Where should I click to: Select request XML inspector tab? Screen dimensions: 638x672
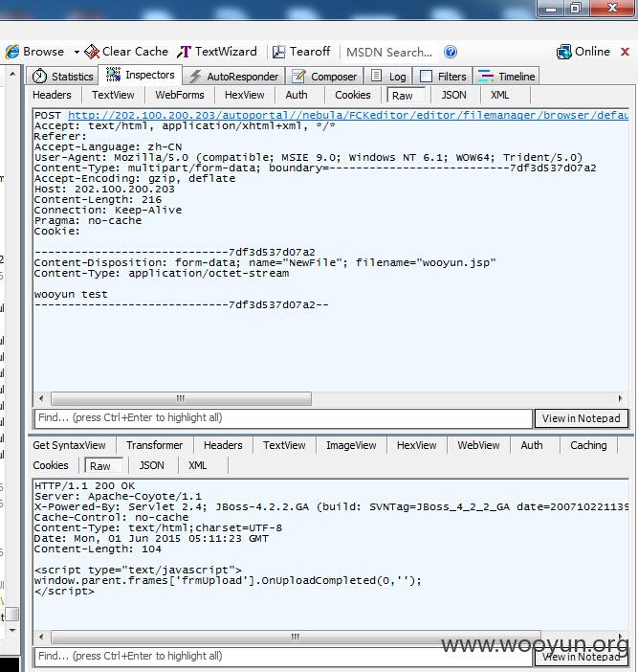pos(499,95)
